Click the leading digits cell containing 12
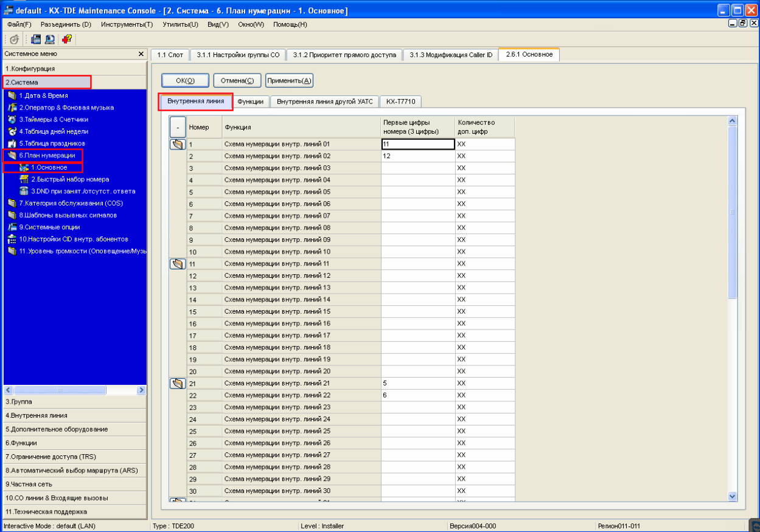The image size is (760, 532). click(x=418, y=156)
